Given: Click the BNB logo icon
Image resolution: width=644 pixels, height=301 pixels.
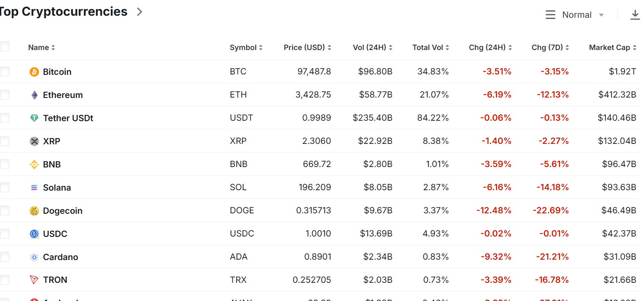Looking at the screenshot, I should pos(34,165).
